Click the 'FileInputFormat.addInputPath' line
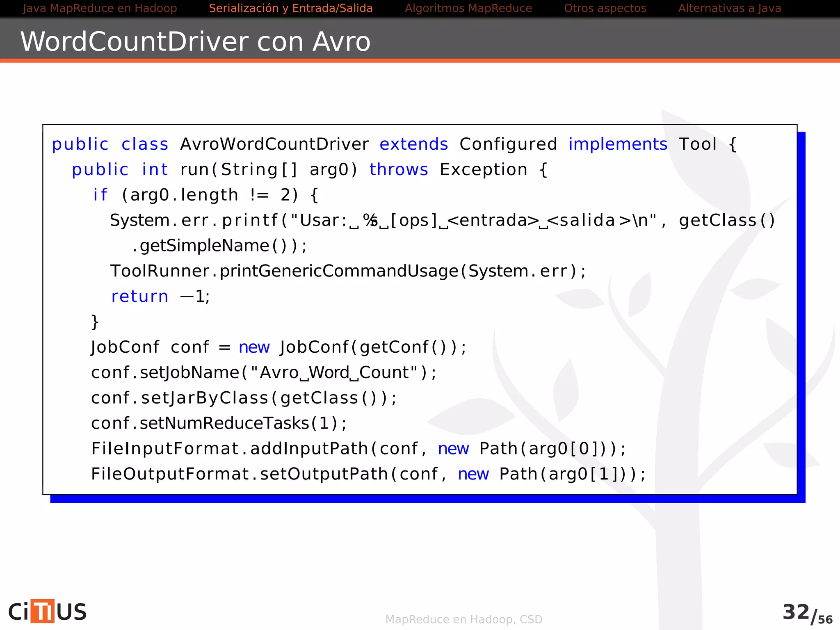The width and height of the screenshot is (840, 630). [359, 449]
